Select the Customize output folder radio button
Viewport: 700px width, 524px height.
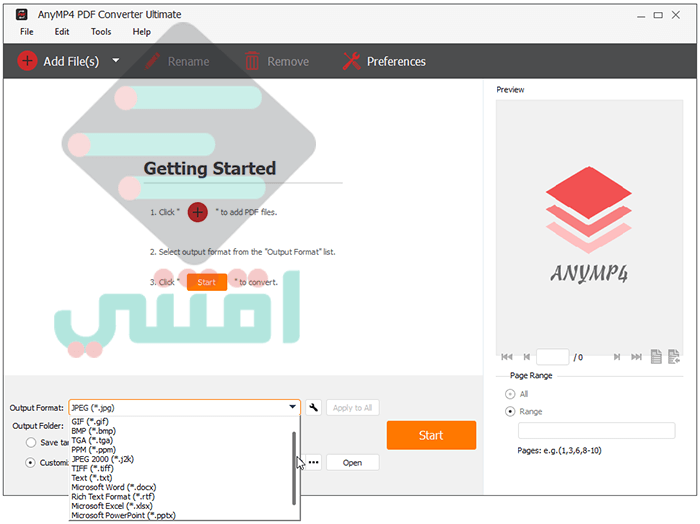click(x=30, y=462)
